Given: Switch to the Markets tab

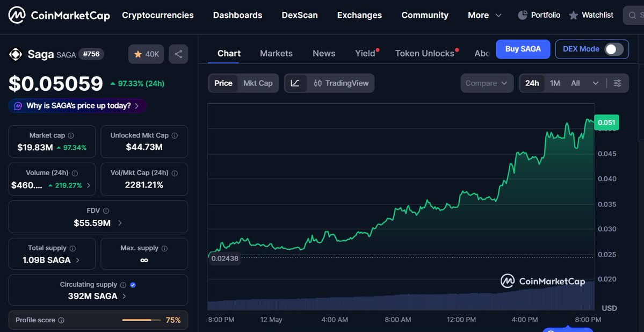Looking at the screenshot, I should click(277, 53).
